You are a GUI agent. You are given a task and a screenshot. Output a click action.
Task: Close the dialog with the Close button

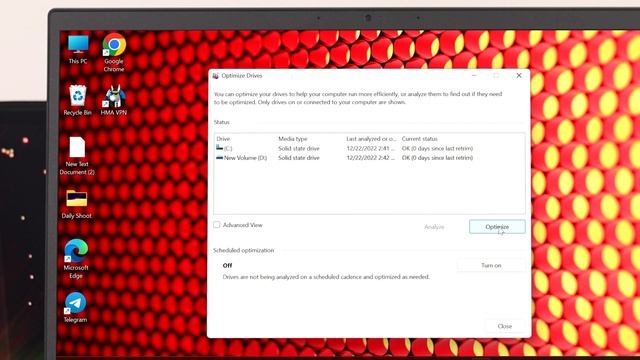click(x=504, y=326)
